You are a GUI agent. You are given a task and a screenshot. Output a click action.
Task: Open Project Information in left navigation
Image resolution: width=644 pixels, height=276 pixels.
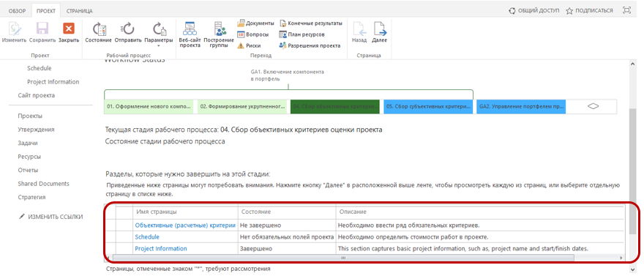(x=53, y=82)
